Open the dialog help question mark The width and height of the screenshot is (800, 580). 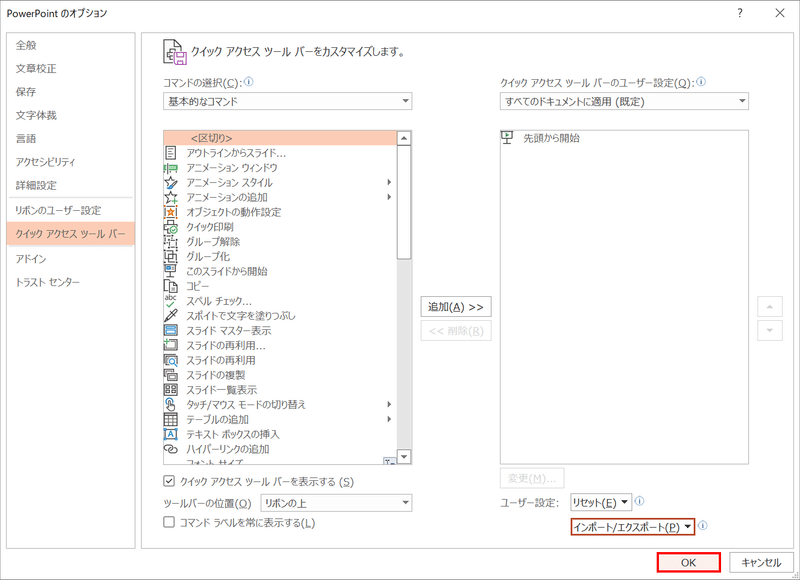click(x=740, y=13)
